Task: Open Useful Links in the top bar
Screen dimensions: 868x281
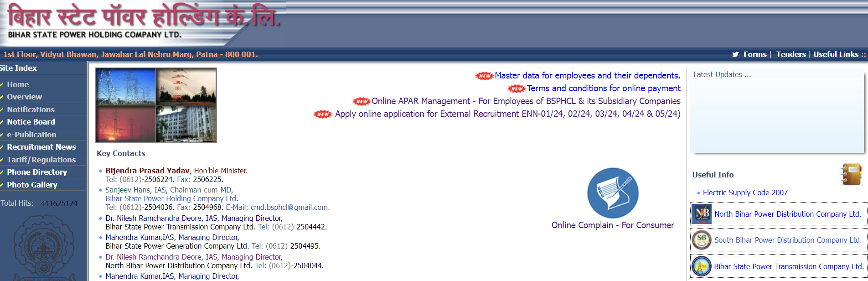Action: pos(836,54)
